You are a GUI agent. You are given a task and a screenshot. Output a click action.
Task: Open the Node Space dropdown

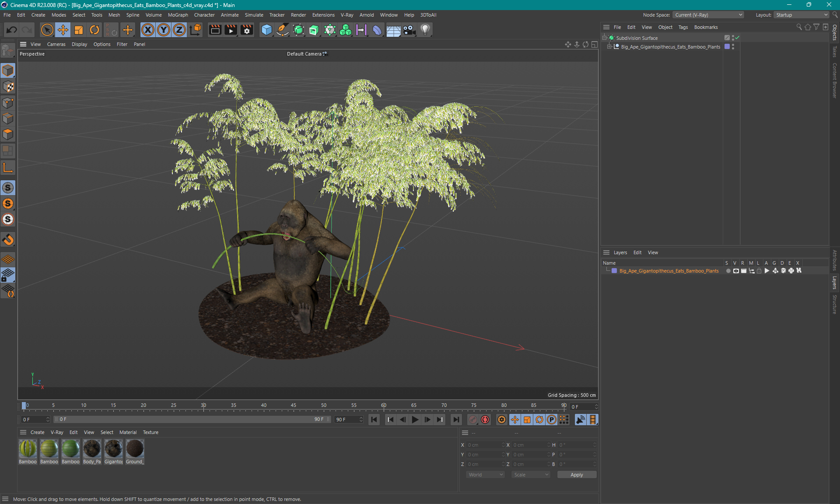707,15
